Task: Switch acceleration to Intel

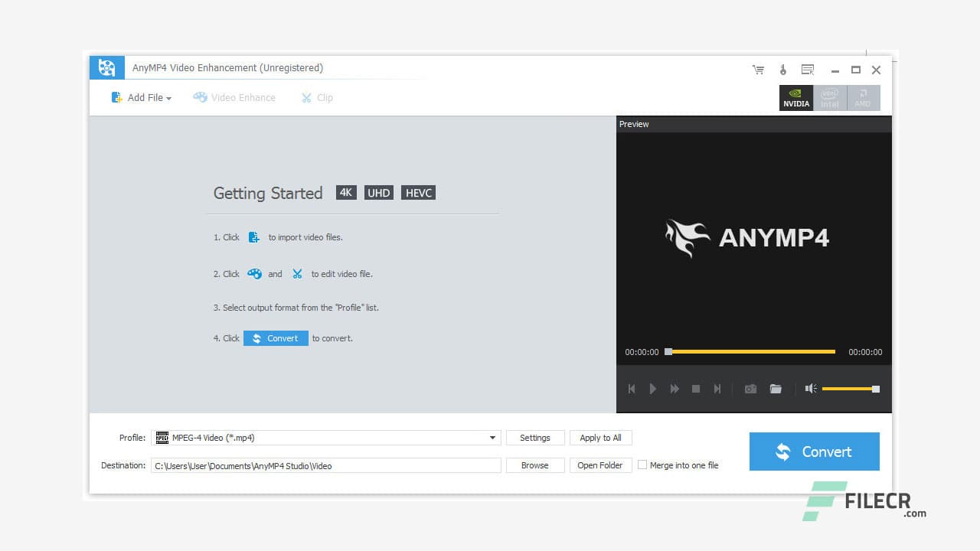Action: coord(829,97)
